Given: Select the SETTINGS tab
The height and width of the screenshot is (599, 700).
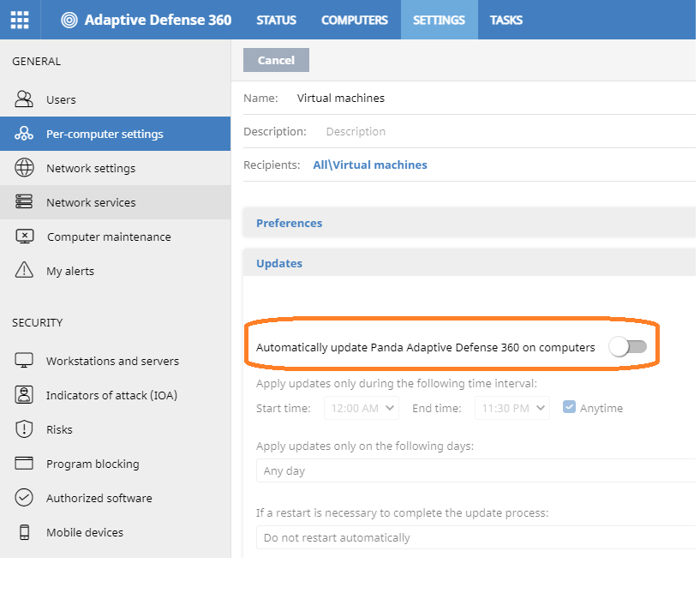Looking at the screenshot, I should (x=440, y=20).
